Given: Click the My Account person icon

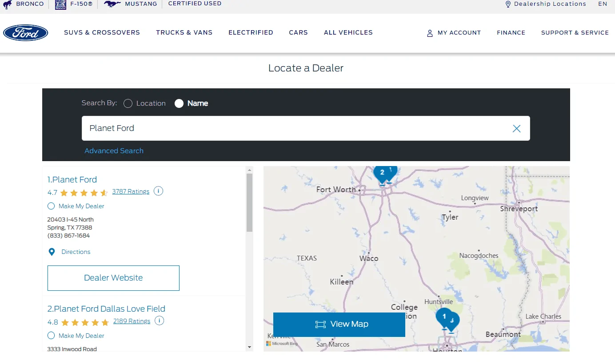Looking at the screenshot, I should [x=430, y=33].
